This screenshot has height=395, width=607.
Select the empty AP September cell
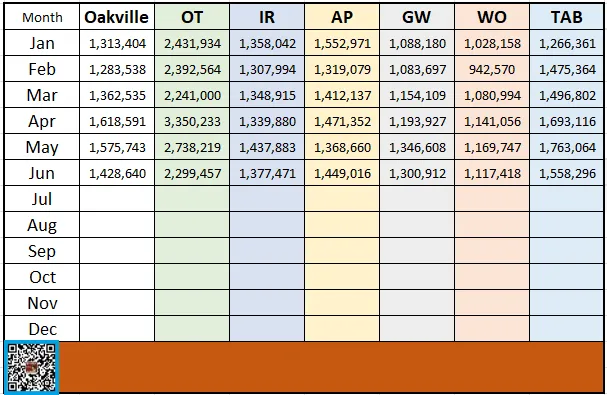tap(342, 251)
